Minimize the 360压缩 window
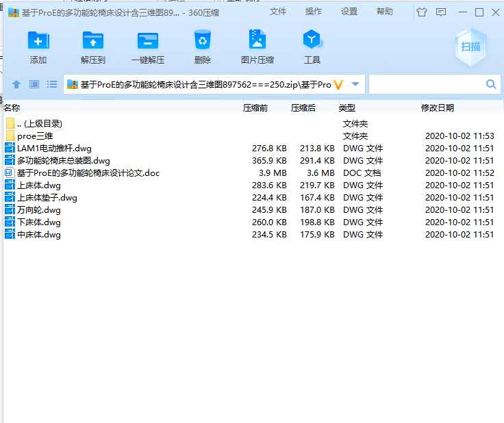Viewport: 504px width, 423px height. (x=462, y=12)
